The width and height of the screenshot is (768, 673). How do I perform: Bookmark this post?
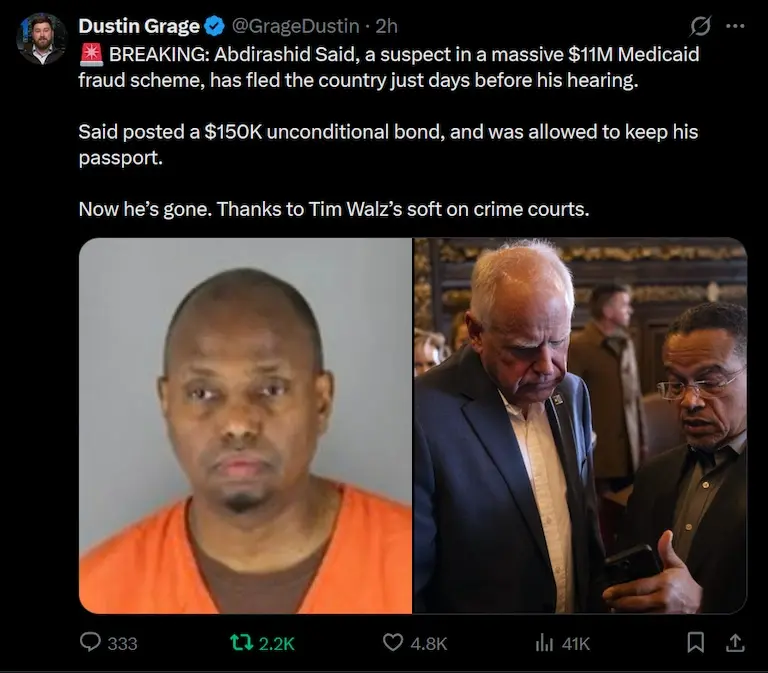point(696,642)
